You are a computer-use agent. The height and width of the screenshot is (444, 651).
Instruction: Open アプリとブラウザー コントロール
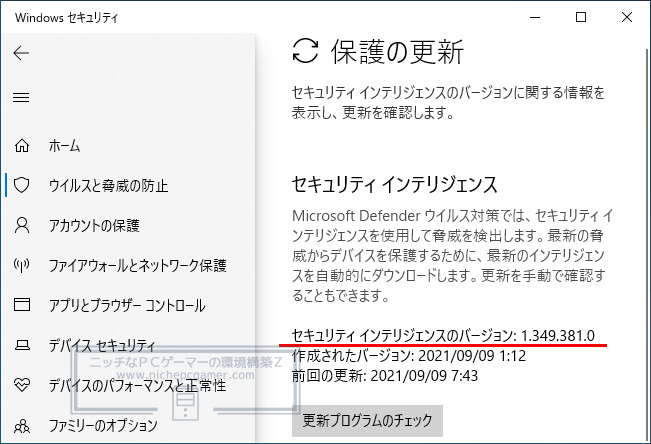click(x=127, y=305)
